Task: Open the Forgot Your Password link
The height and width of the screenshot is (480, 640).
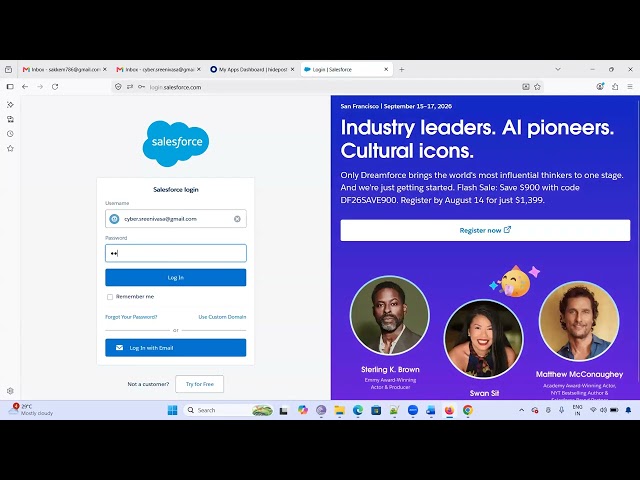Action: point(131,317)
